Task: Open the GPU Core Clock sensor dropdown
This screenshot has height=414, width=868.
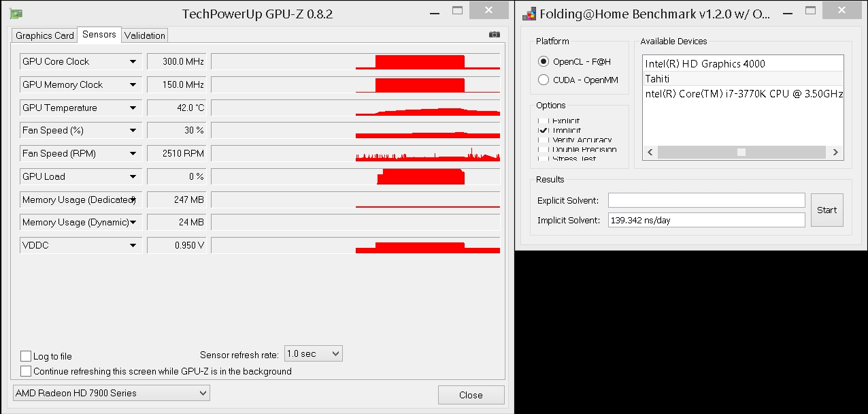Action: (133, 61)
